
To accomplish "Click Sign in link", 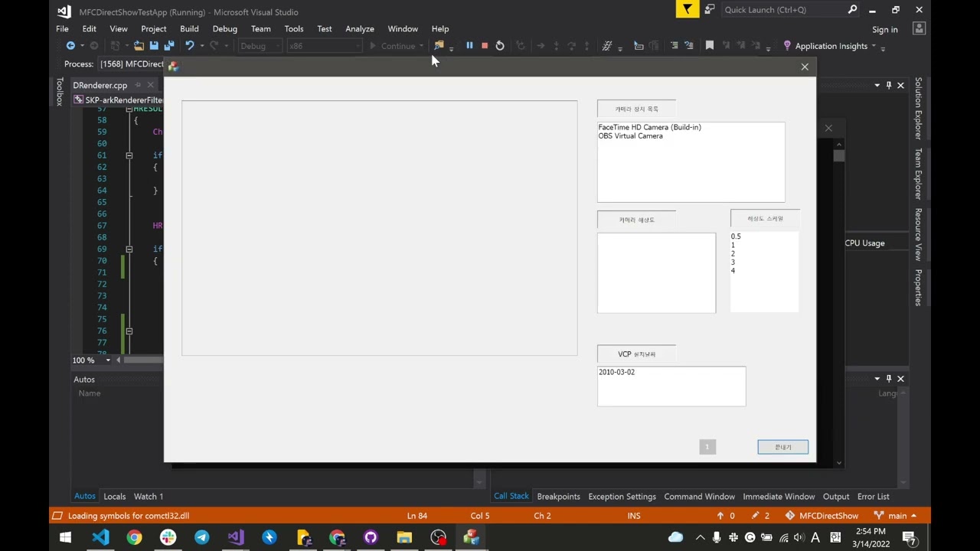I will tap(885, 30).
